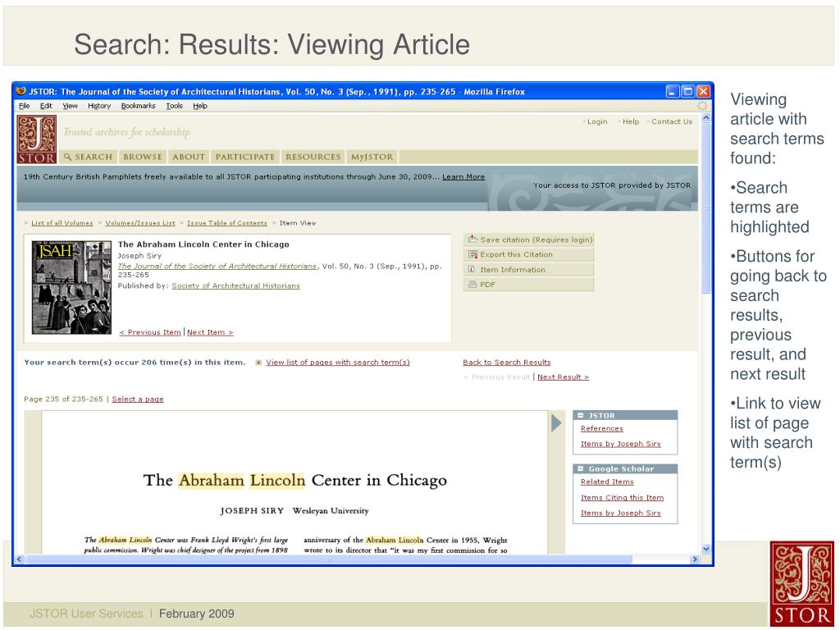The width and height of the screenshot is (840, 630).
Task: Click the highlighted word Abraham in the article title
Action: point(211,480)
